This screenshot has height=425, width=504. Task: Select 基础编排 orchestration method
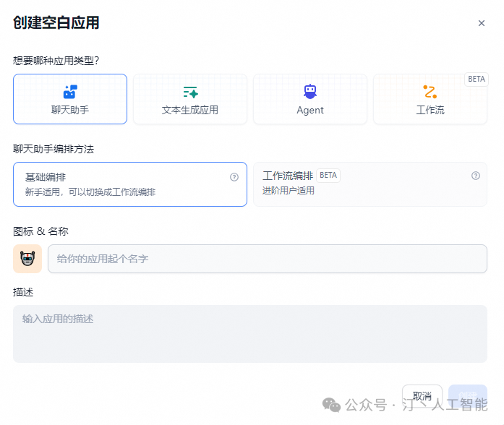click(130, 184)
